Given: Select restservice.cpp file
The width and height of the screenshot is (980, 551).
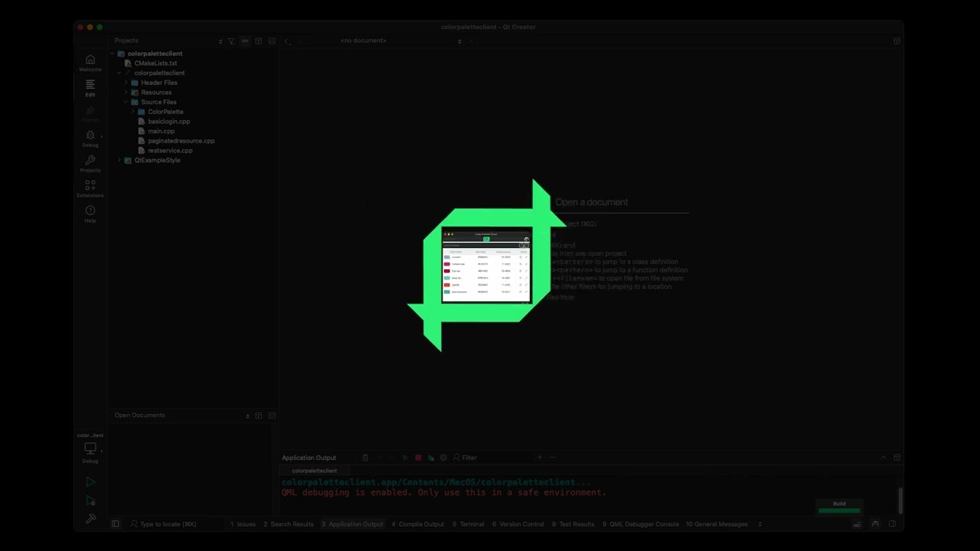Looking at the screenshot, I should point(170,151).
